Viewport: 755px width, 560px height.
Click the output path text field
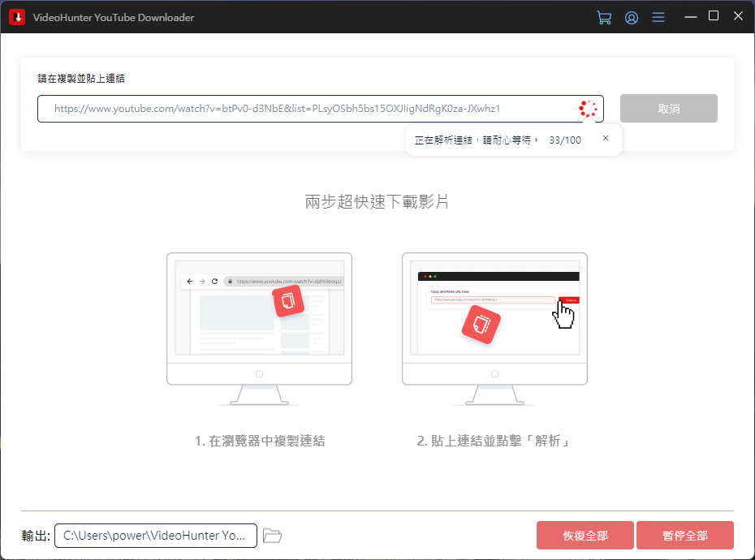click(155, 536)
